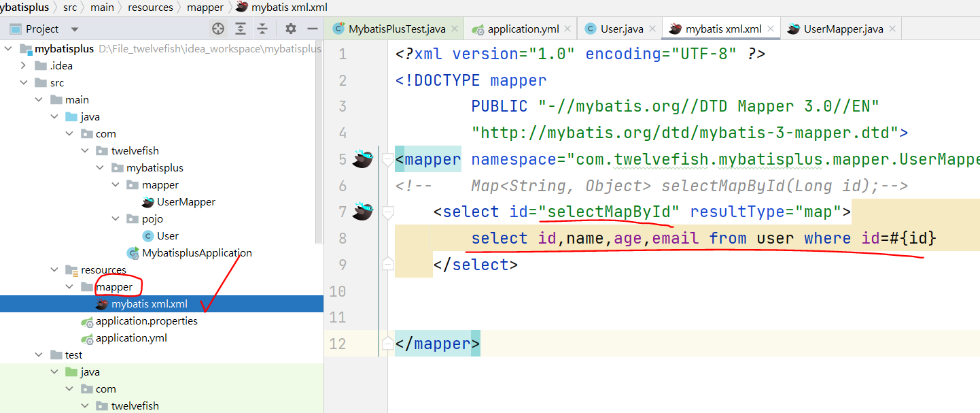
Task: Click src in the navigation breadcrumb
Action: point(69,7)
